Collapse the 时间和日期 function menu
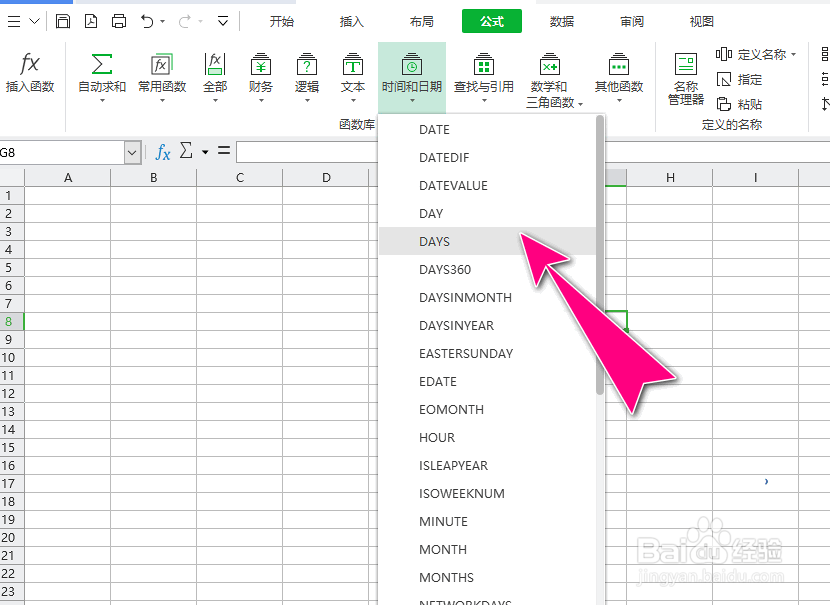Viewport: 830px width, 605px height. pyautogui.click(x=412, y=77)
